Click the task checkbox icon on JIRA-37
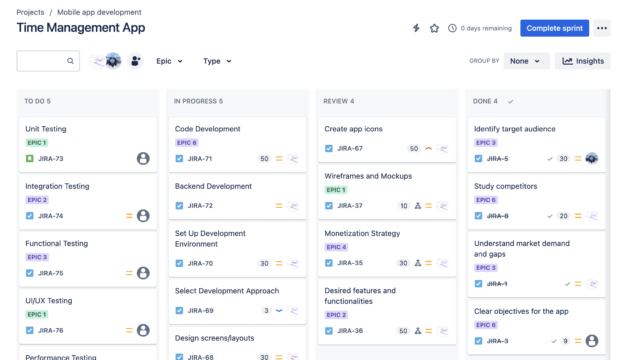619x360 pixels. 329,206
